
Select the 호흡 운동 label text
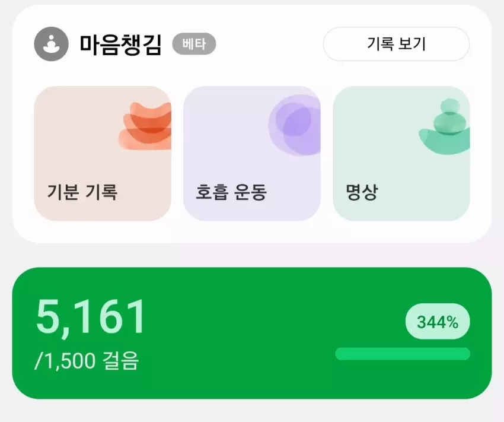point(231,192)
